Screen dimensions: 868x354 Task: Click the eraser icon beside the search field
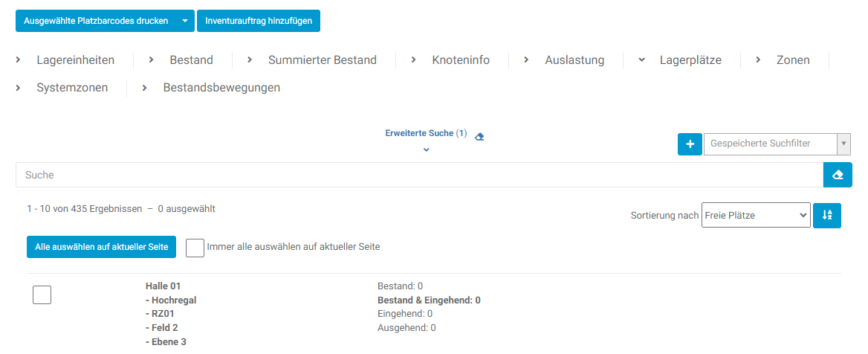(x=838, y=175)
